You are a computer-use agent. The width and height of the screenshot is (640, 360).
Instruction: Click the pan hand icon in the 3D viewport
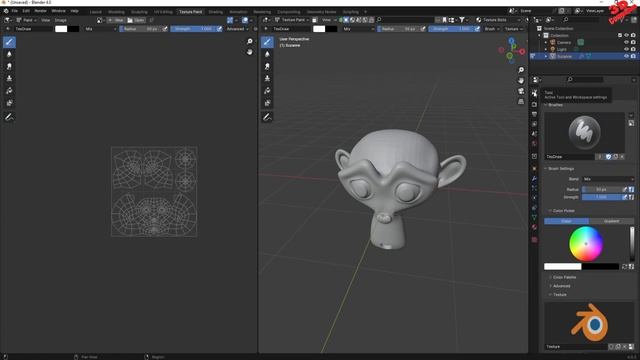pyautogui.click(x=521, y=80)
